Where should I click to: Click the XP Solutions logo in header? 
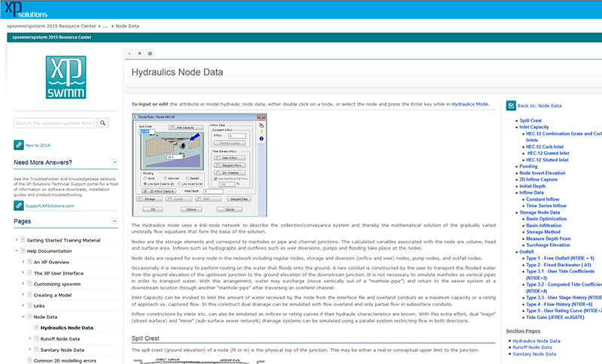[26, 10]
